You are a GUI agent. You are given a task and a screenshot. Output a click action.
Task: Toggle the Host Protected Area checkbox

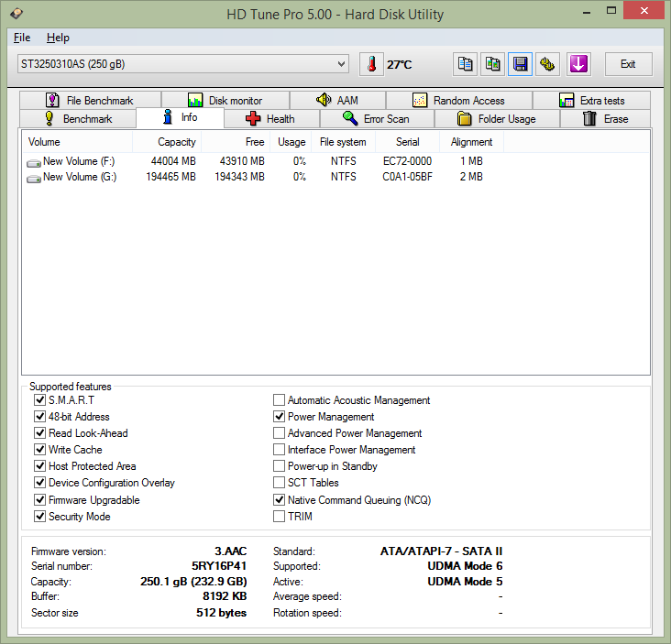[x=39, y=465]
